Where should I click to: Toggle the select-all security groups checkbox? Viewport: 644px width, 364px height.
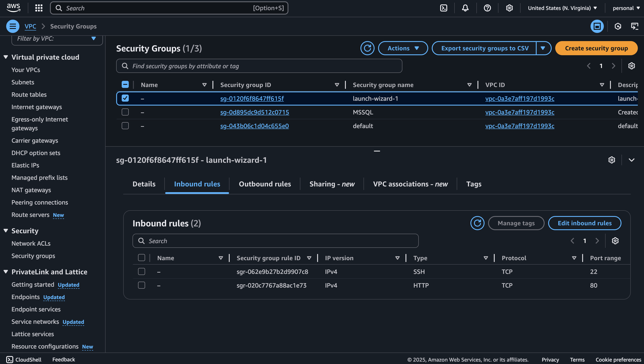[125, 85]
